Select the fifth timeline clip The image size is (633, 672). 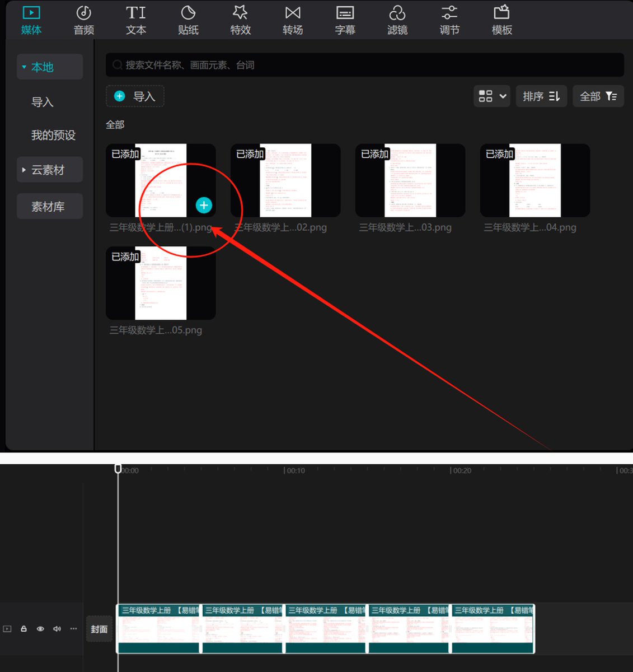(493, 628)
